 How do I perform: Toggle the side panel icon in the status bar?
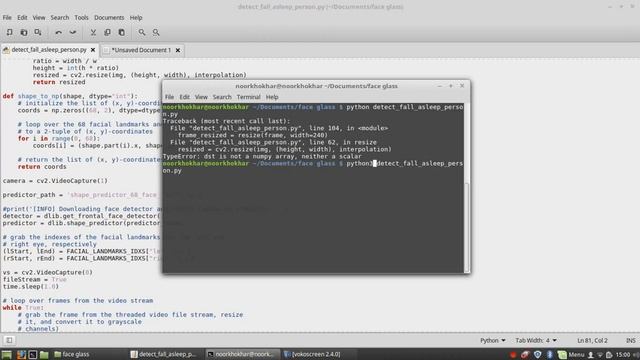[x=9, y=340]
